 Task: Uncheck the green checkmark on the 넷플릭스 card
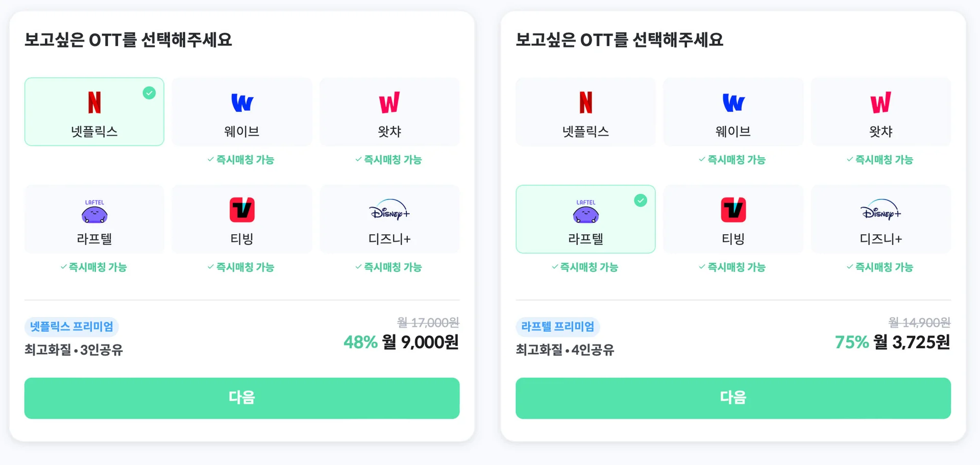149,93
